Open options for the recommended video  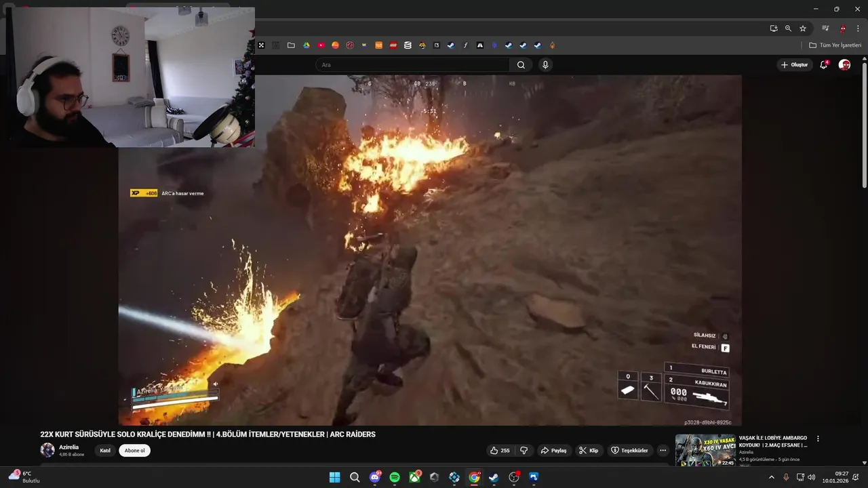point(818,439)
